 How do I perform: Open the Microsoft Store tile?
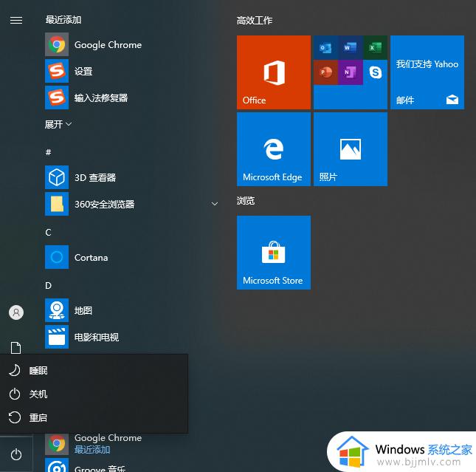pyautogui.click(x=274, y=253)
